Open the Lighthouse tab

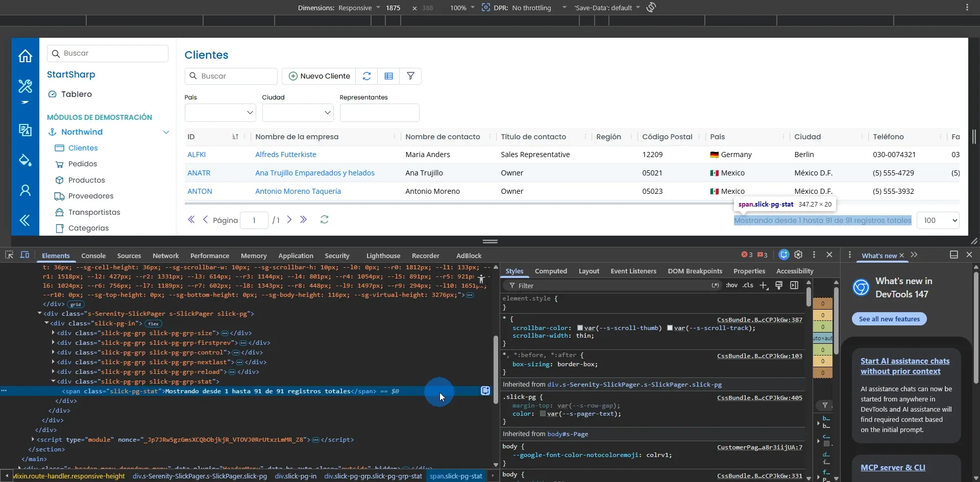point(383,256)
